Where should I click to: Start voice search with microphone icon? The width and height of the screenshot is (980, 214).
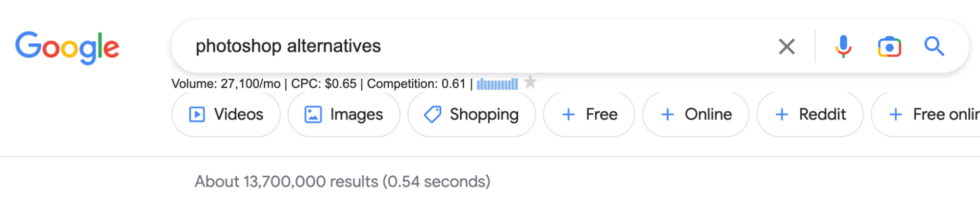click(843, 47)
